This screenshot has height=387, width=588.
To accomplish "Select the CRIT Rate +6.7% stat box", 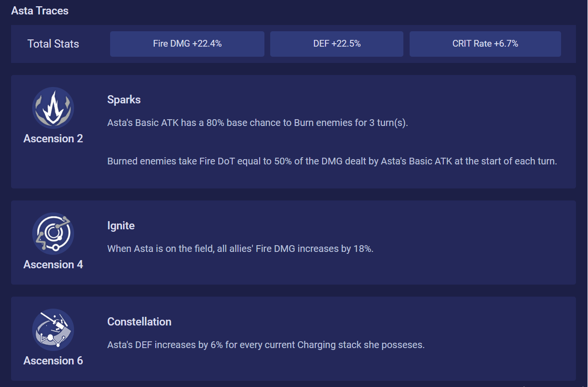I will (x=485, y=44).
